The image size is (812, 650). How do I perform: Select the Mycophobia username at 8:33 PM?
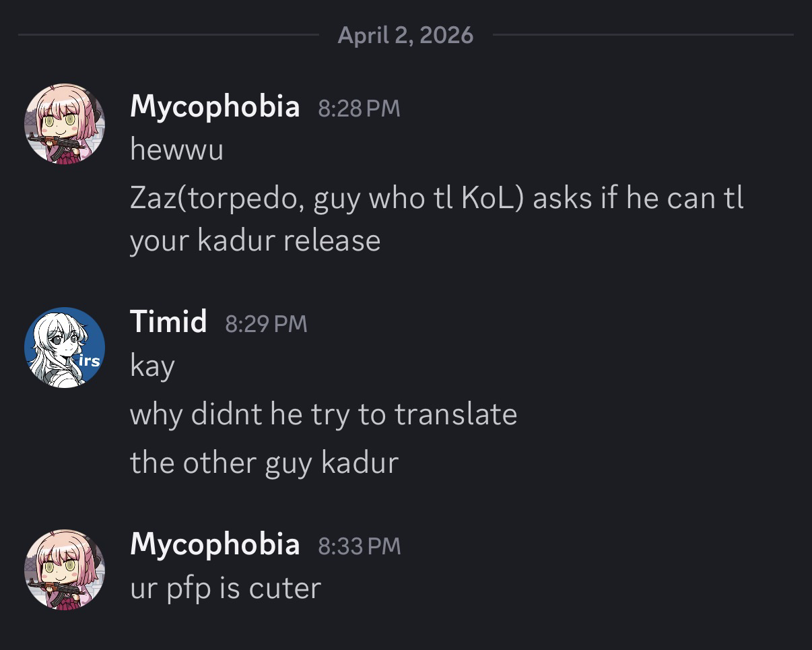pyautogui.click(x=215, y=544)
